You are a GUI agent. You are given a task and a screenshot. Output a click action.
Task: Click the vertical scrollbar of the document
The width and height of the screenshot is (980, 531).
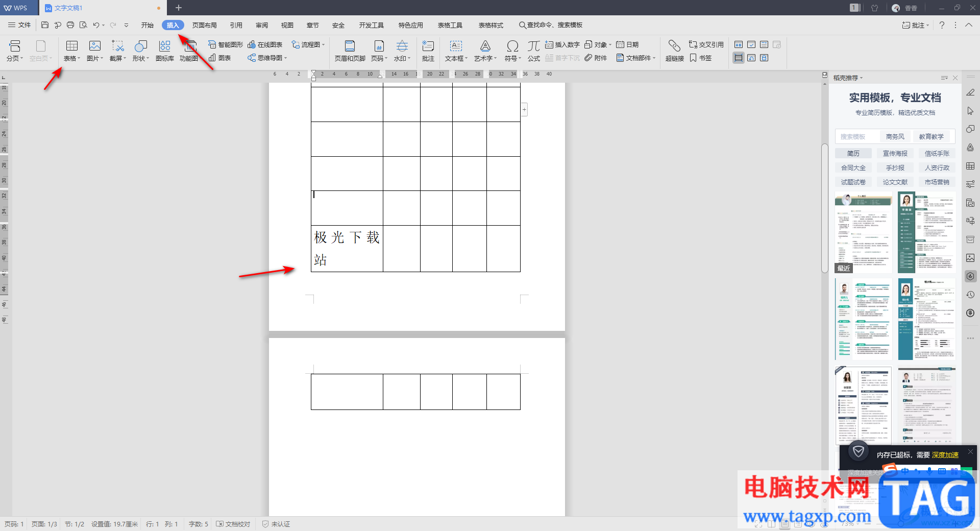coord(824,208)
